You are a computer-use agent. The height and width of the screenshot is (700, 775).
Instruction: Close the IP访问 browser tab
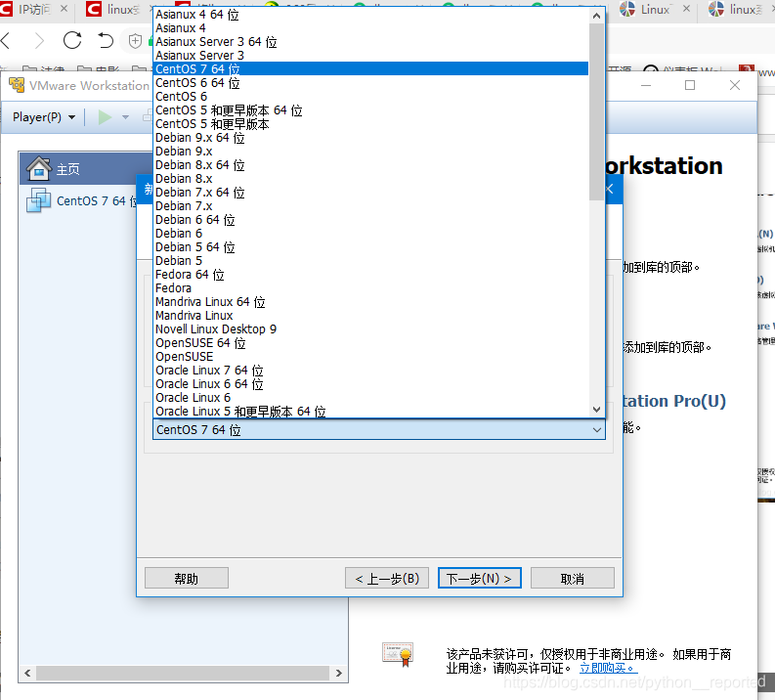(x=64, y=9)
